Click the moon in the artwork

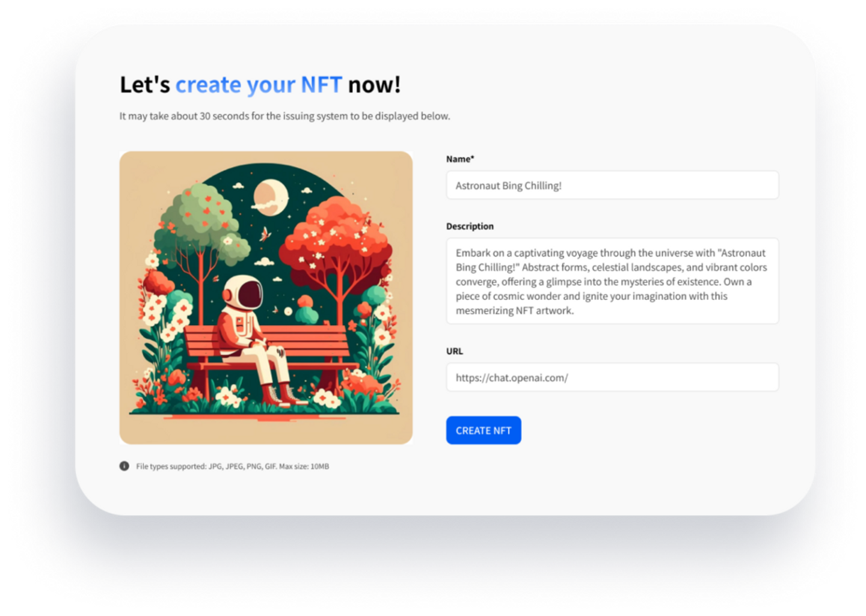click(x=270, y=197)
